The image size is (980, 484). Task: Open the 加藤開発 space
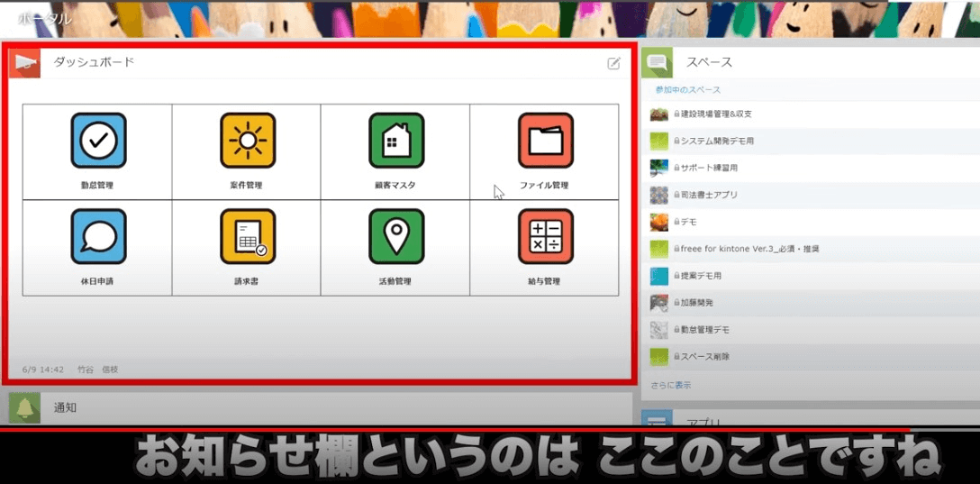click(697, 303)
